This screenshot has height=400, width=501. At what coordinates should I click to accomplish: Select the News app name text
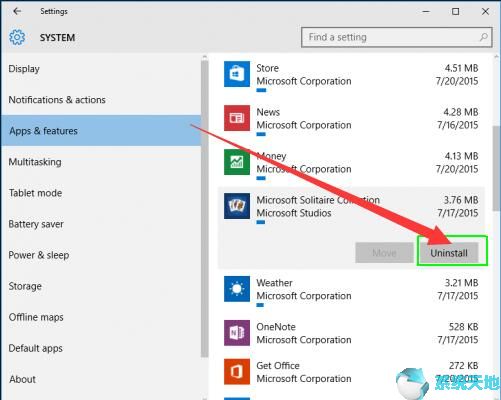(x=268, y=112)
